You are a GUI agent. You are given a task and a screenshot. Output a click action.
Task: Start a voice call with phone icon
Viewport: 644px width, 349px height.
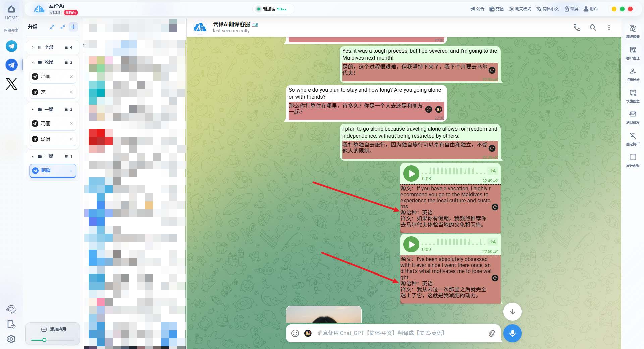point(577,28)
